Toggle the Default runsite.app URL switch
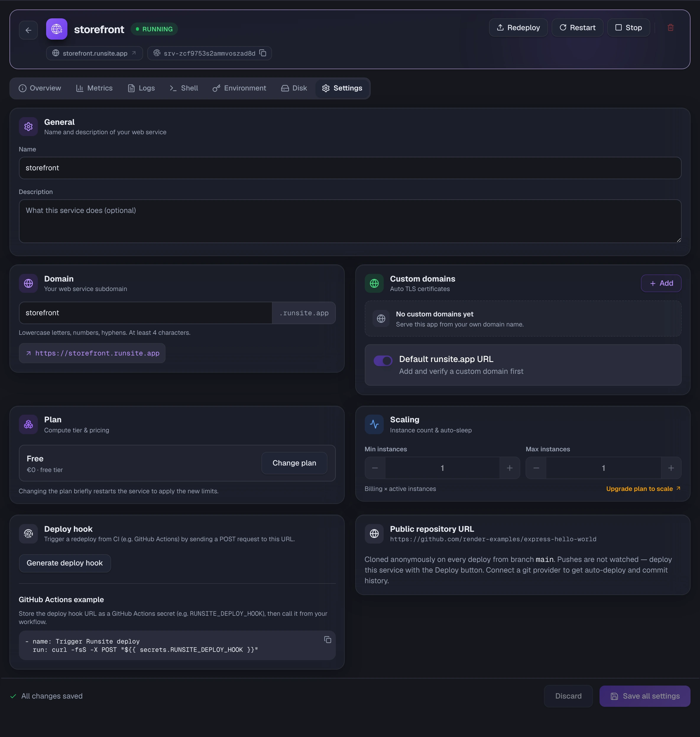Image resolution: width=700 pixels, height=737 pixels. (x=383, y=361)
